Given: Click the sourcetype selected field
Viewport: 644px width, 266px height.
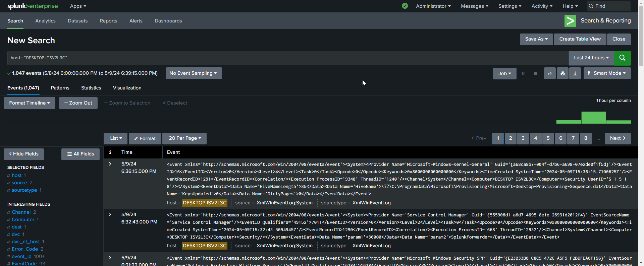Looking at the screenshot, I should [24, 190].
